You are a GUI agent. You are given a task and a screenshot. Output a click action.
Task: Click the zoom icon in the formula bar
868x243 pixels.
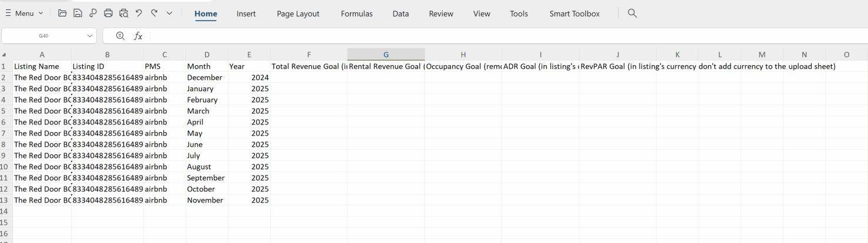point(120,36)
